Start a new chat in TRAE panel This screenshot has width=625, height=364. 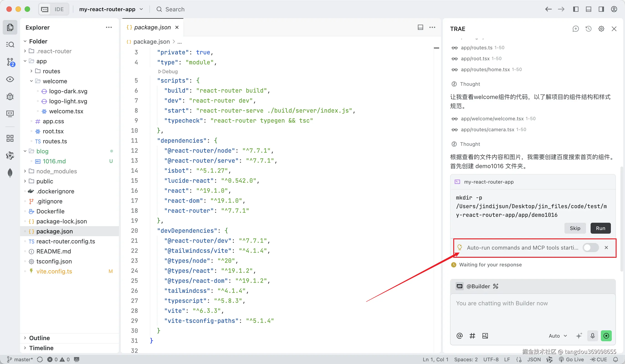[x=575, y=29]
